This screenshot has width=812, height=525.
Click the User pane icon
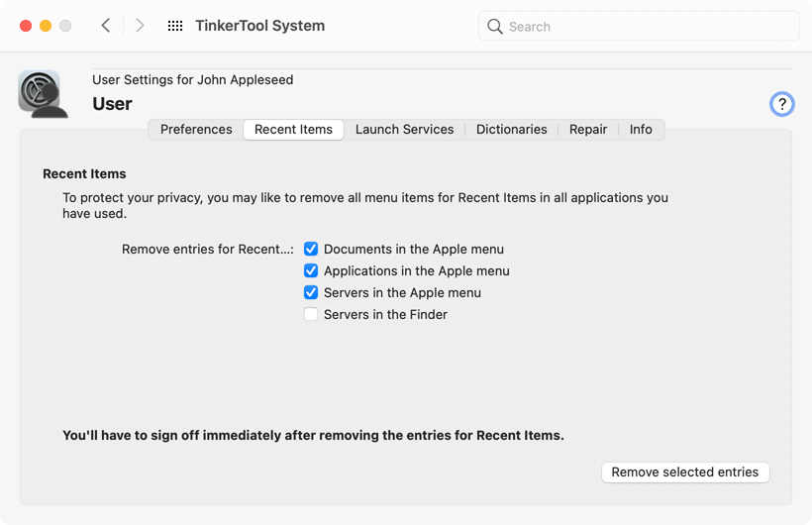pos(43,94)
